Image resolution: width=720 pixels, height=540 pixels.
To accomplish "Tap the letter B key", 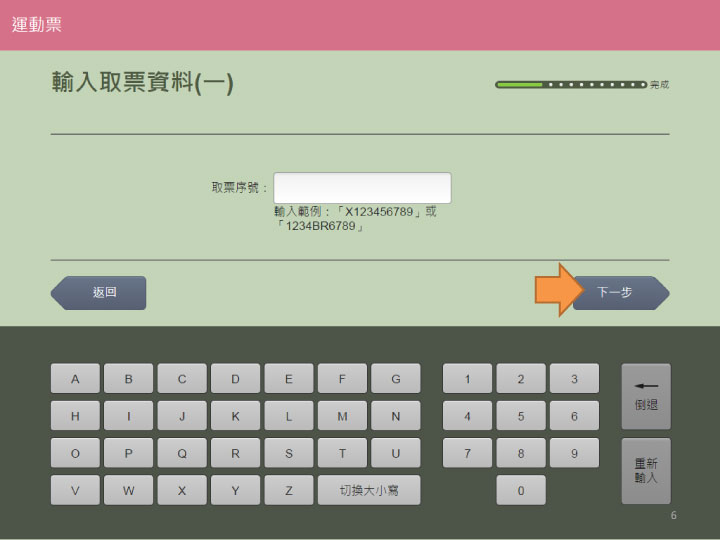I will click(x=129, y=378).
